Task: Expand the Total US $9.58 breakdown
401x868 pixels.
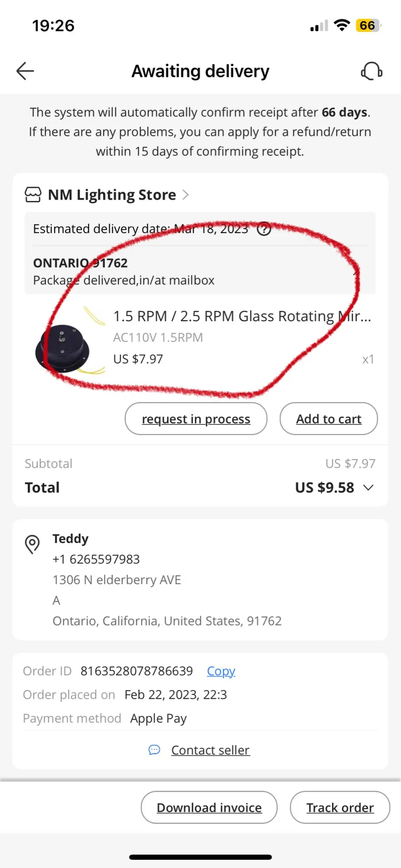Action: [368, 487]
